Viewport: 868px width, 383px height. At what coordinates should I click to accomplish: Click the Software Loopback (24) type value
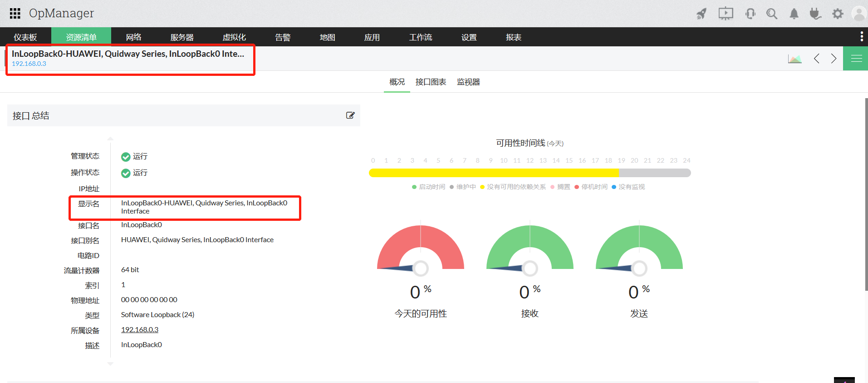[x=157, y=315]
